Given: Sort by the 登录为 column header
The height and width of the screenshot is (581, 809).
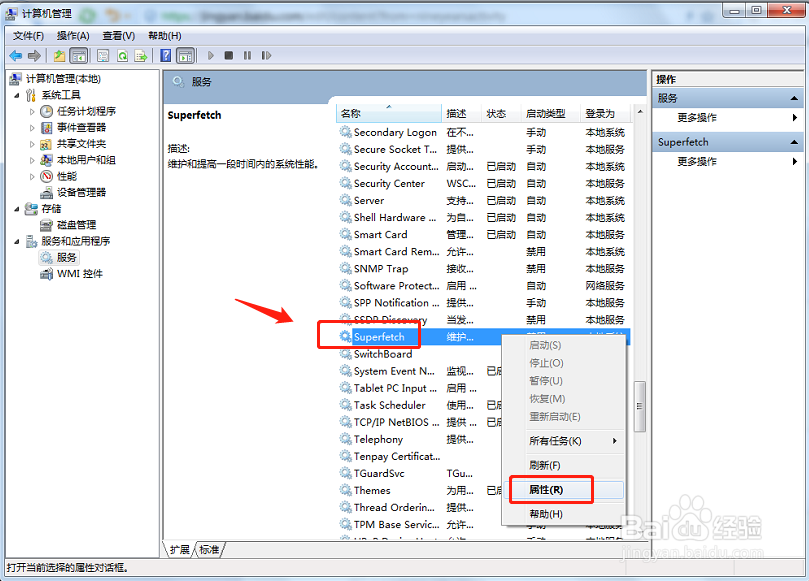Looking at the screenshot, I should tap(606, 114).
